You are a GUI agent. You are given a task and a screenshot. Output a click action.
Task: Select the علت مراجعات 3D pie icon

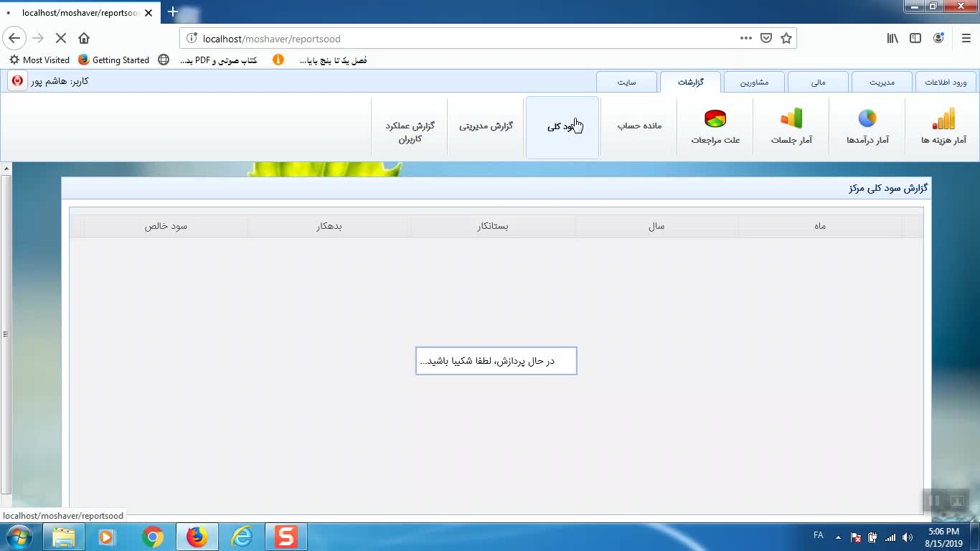715,118
